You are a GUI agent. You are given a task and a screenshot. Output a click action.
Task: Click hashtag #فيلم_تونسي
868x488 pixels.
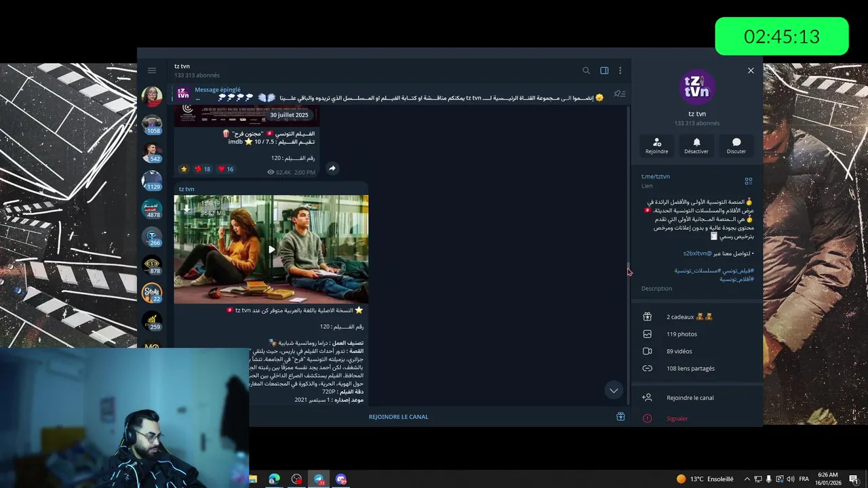[738, 270]
